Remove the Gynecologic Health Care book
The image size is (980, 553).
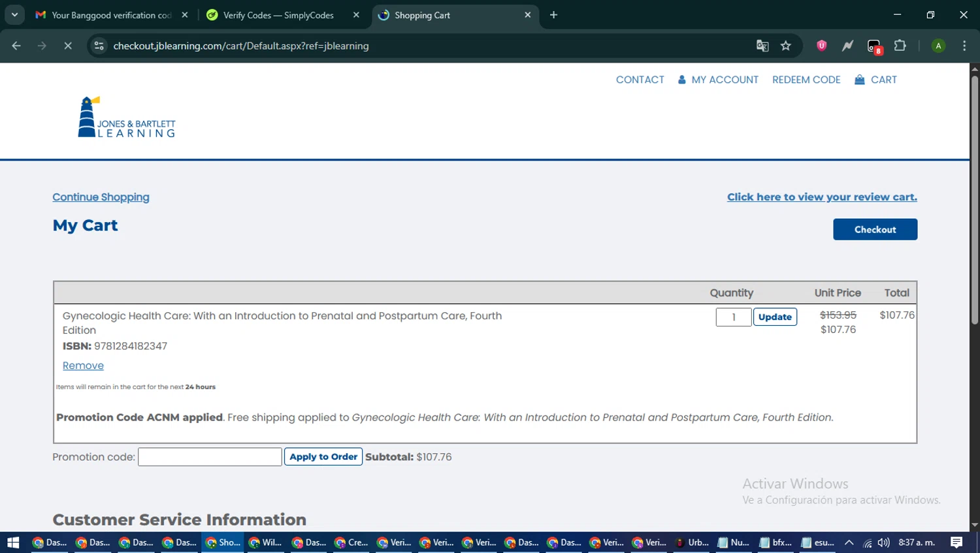83,366
